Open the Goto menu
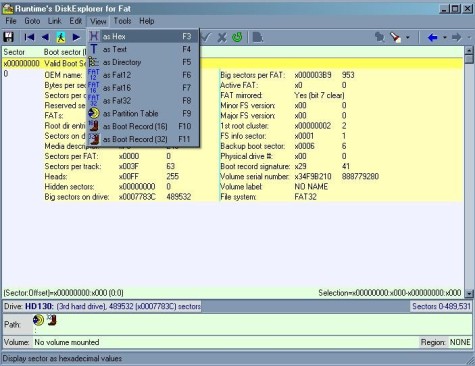 32,21
